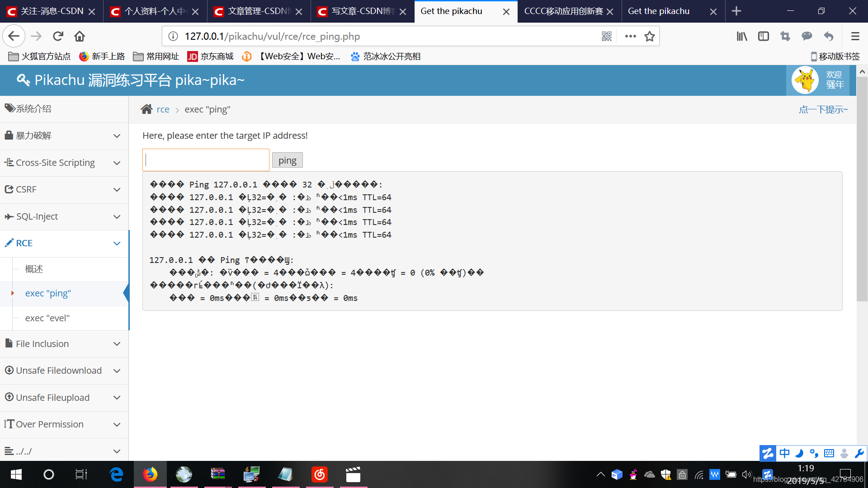Open the chat bubble toolbar icon
Screen dimensions: 868x488
(807, 36)
